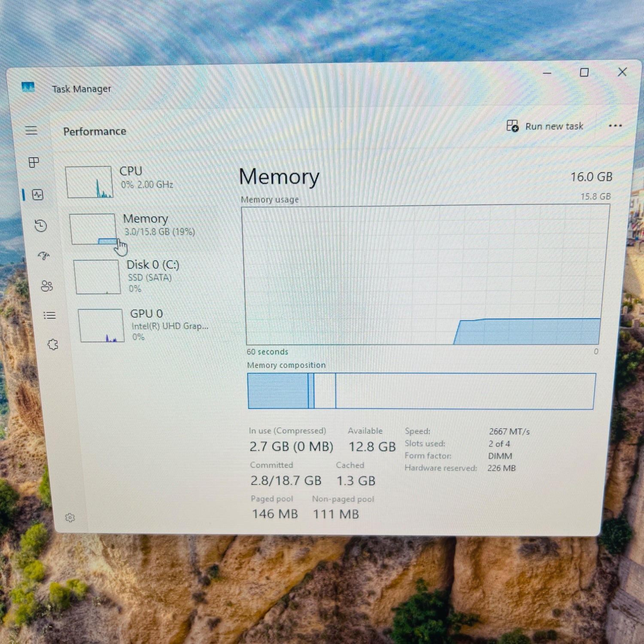Go to Startup apps icon
The height and width of the screenshot is (644, 644).
click(x=44, y=256)
